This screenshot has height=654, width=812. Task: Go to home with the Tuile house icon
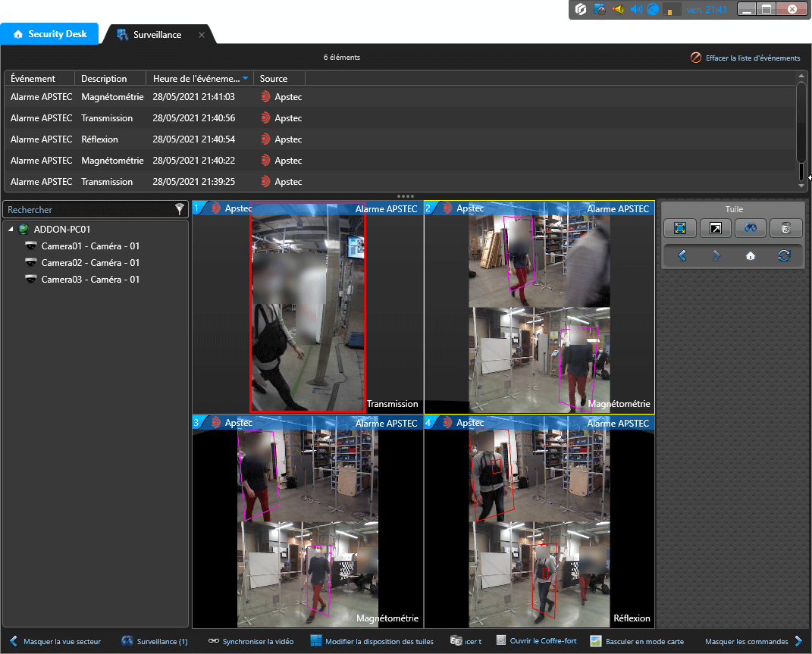tap(750, 256)
